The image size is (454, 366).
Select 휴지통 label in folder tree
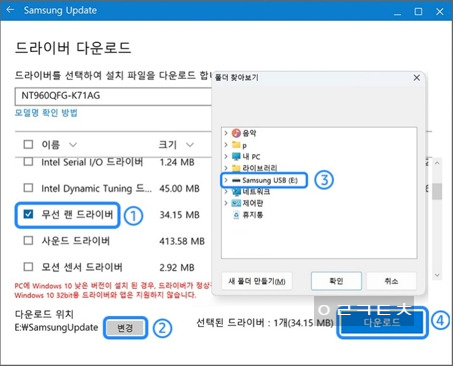tap(253, 215)
